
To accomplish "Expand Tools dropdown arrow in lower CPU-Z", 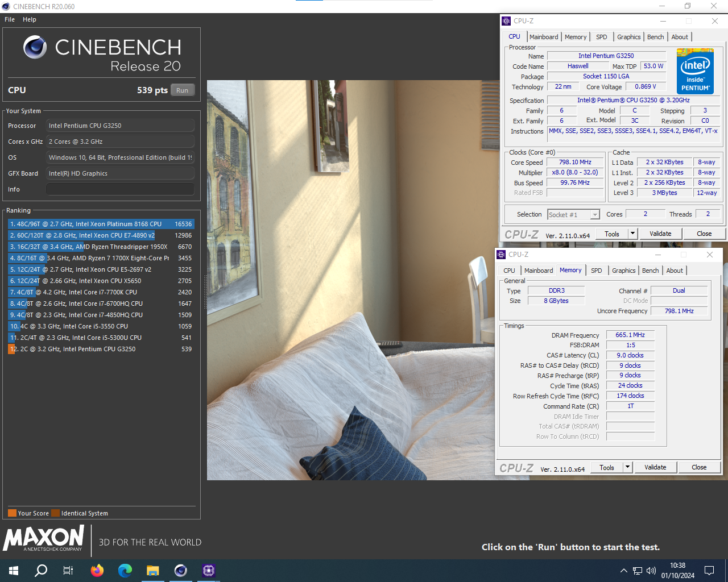I will (x=627, y=467).
